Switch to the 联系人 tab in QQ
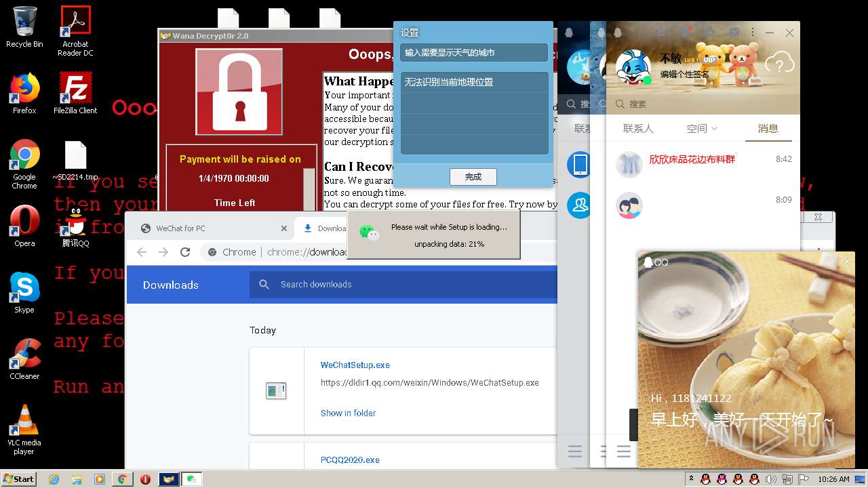 point(638,128)
